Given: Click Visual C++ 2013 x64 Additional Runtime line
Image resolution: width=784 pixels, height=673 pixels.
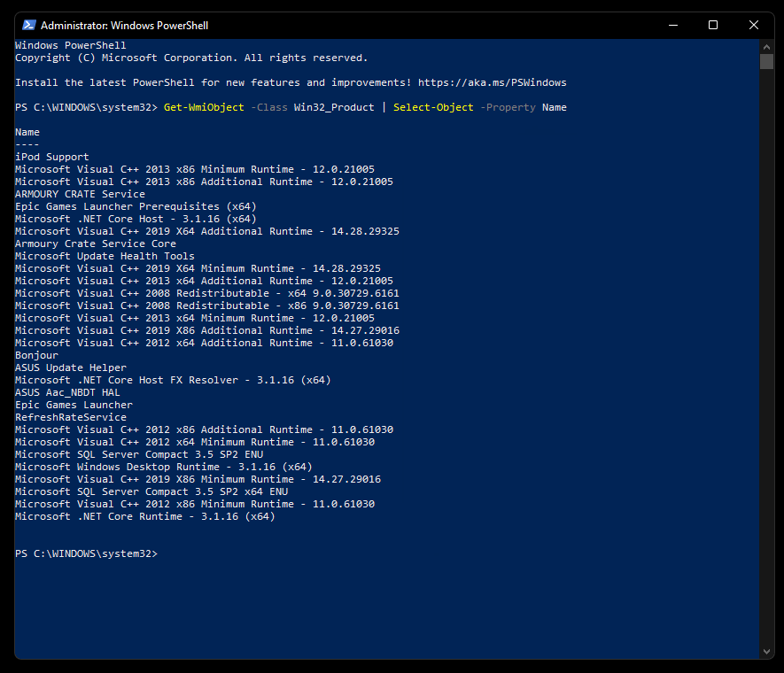Looking at the screenshot, I should (204, 281).
